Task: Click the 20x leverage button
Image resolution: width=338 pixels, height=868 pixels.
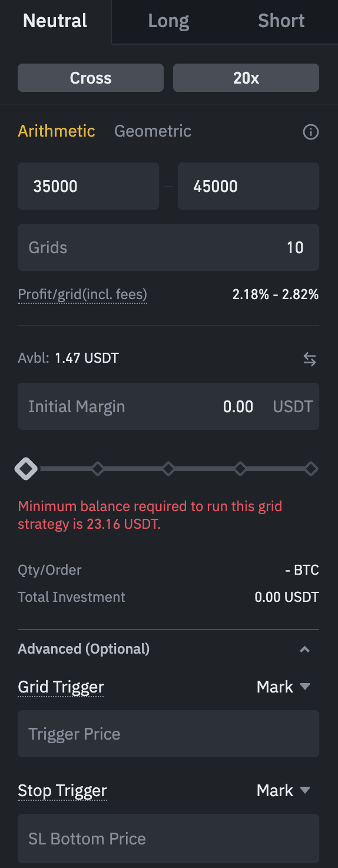Action: click(246, 78)
